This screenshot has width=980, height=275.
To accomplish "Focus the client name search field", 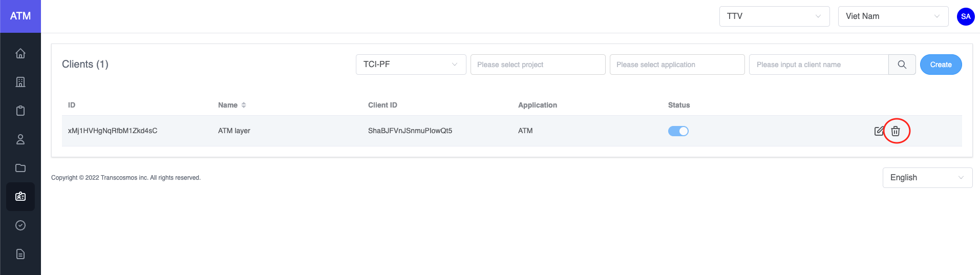I will [x=818, y=65].
